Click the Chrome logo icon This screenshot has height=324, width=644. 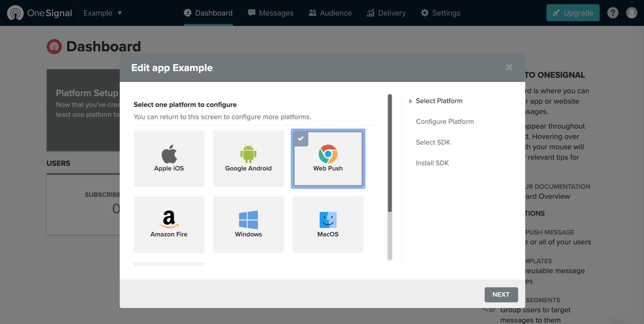tap(328, 154)
